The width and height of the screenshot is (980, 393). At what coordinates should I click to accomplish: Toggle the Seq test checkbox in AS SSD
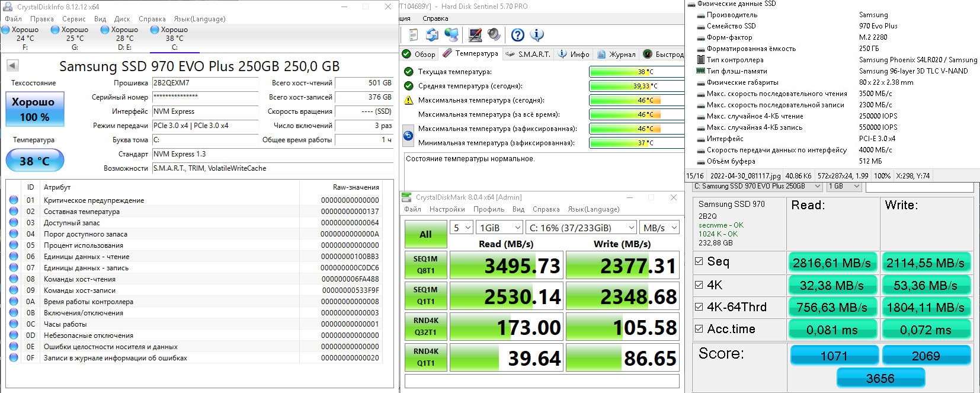click(x=699, y=261)
